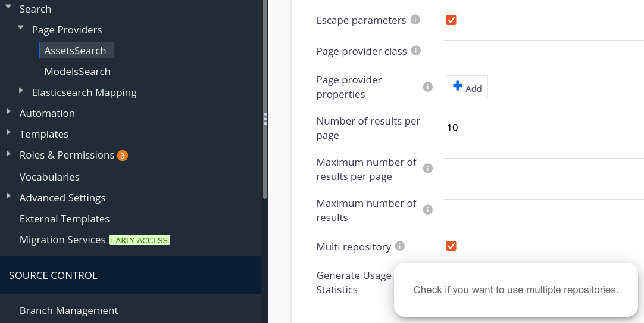Click the Roles & Permissions orange badge
The image size is (644, 323).
pos(123,156)
